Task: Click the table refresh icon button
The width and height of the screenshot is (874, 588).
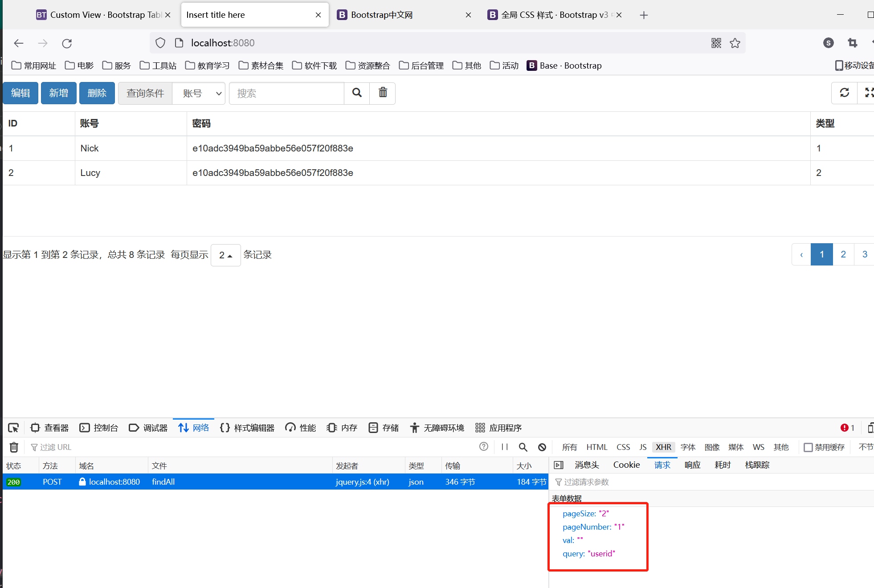Action: [844, 93]
